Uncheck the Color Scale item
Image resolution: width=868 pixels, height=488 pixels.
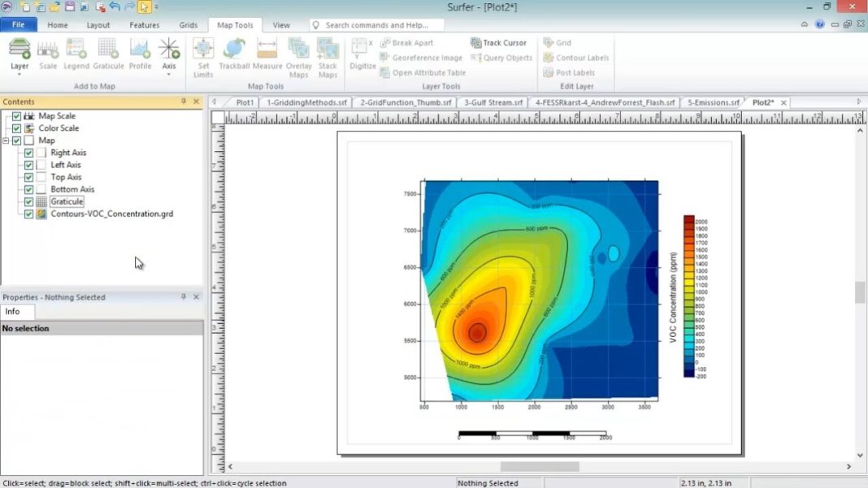tap(17, 127)
